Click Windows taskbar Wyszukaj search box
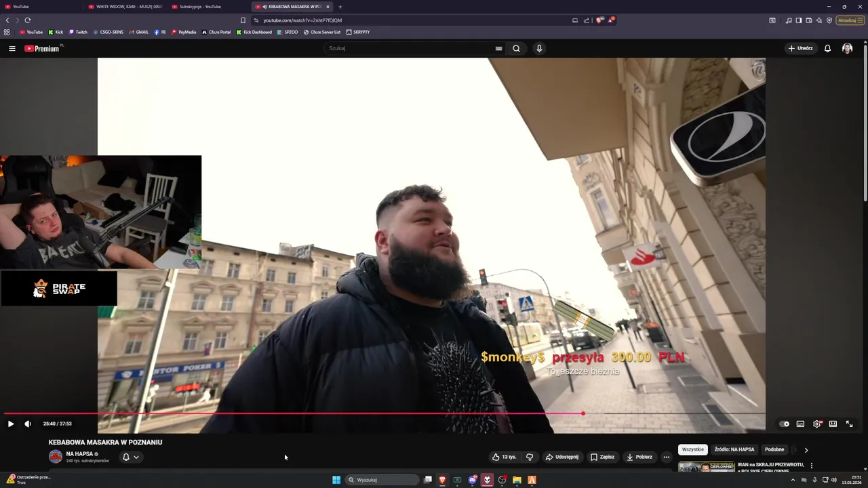Screen dimensions: 868x488 382,480
